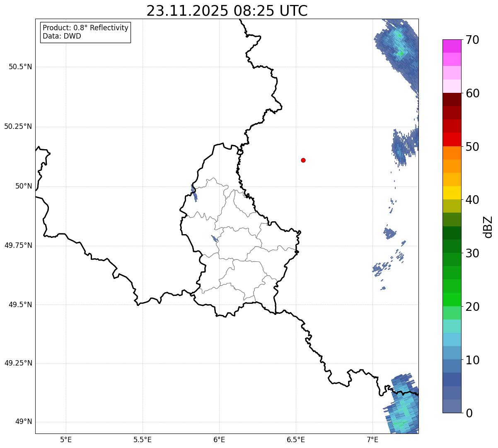
Task: Click the colorbar tick label 20
Action: (x=472, y=307)
